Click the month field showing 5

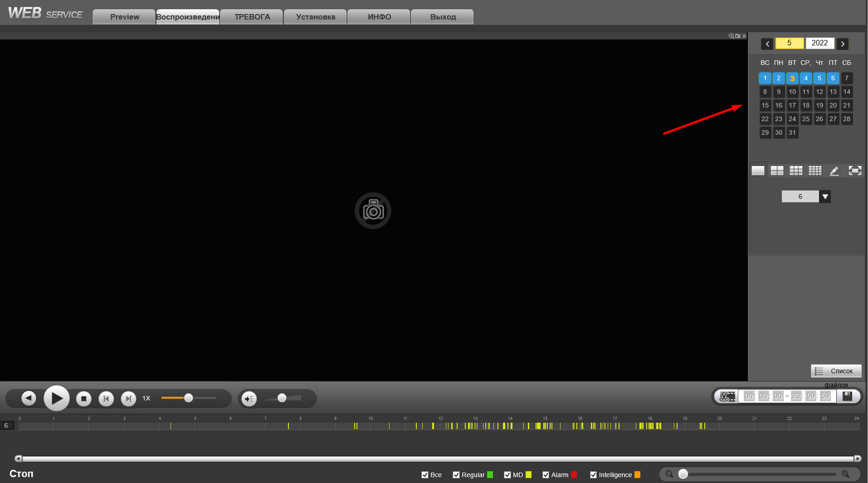(x=790, y=43)
